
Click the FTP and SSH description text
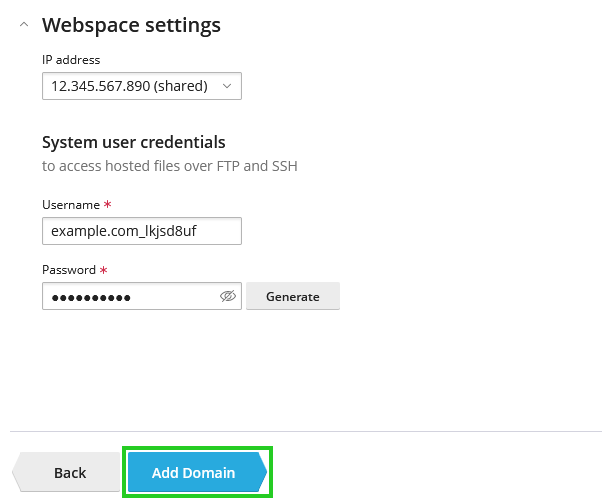pyautogui.click(x=169, y=166)
